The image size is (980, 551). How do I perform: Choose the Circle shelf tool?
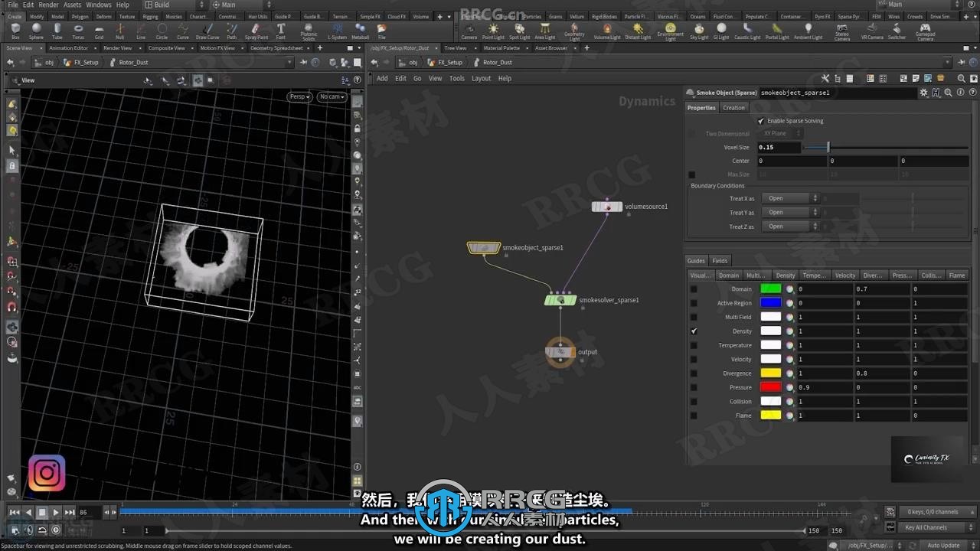[162, 31]
